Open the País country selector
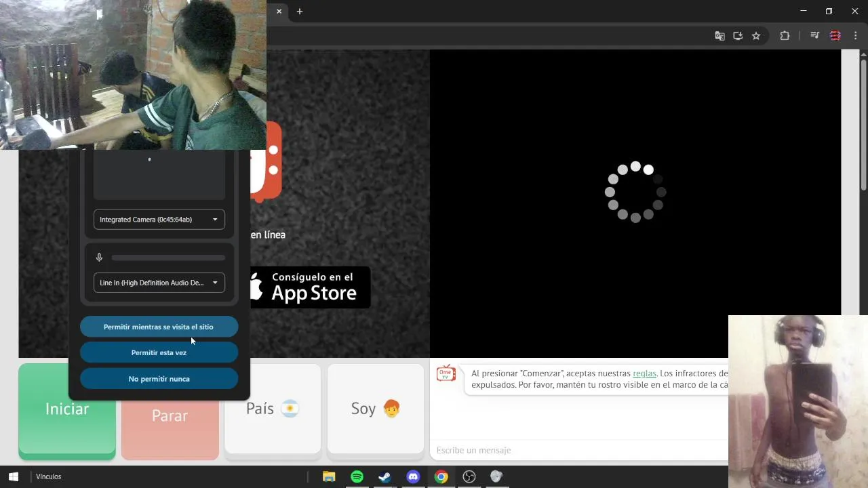 tap(273, 409)
